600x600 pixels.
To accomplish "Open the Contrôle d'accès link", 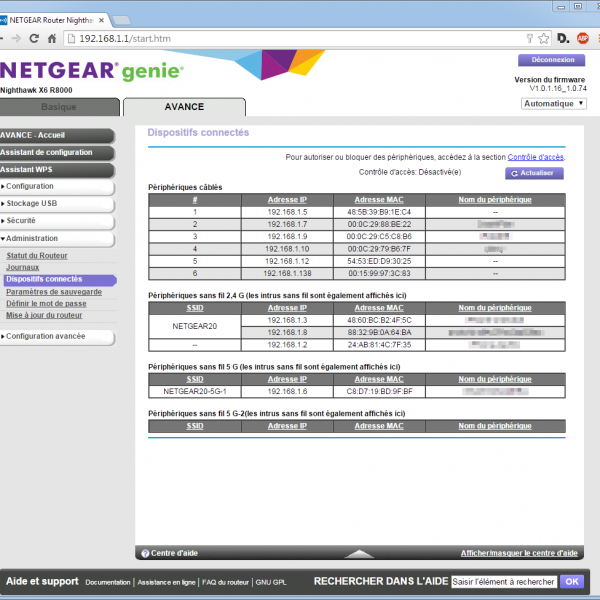I will (x=536, y=157).
